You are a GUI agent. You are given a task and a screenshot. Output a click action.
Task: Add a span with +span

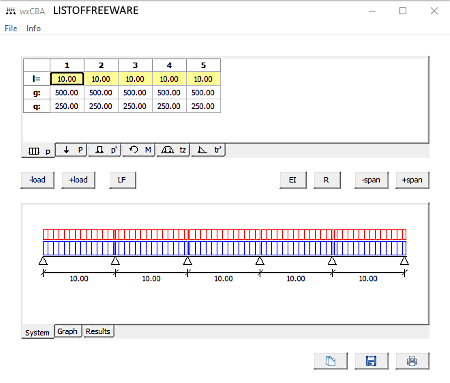coord(412,180)
